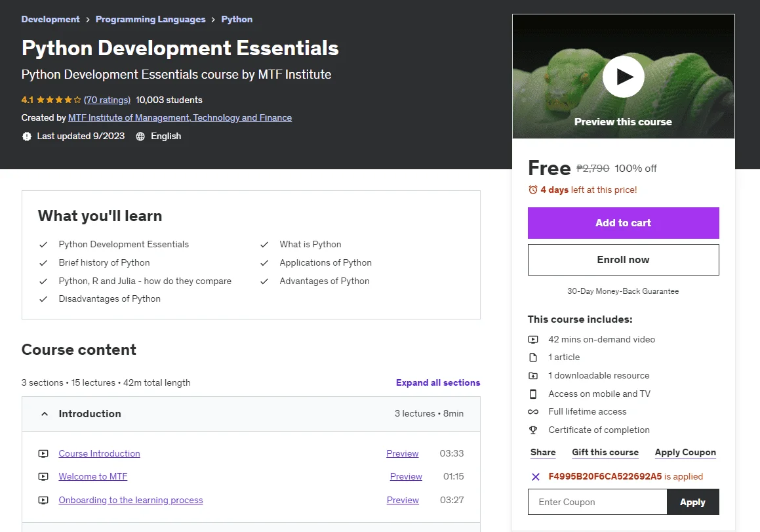Viewport: 760px width, 532px height.
Task: Click the Preview this course caption
Action: tap(624, 122)
